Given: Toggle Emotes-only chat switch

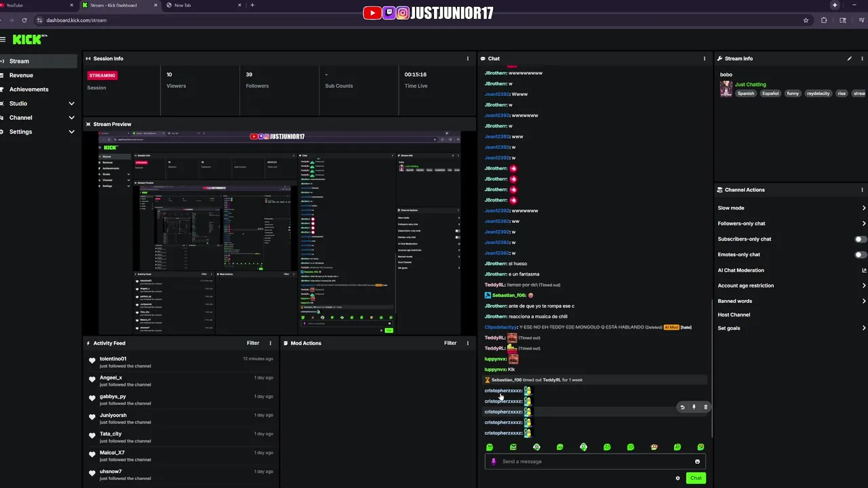Looking at the screenshot, I should [x=860, y=255].
